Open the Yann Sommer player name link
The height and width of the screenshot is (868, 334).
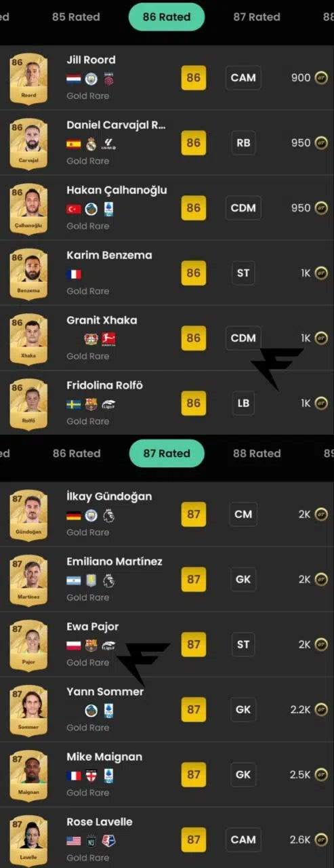click(105, 692)
